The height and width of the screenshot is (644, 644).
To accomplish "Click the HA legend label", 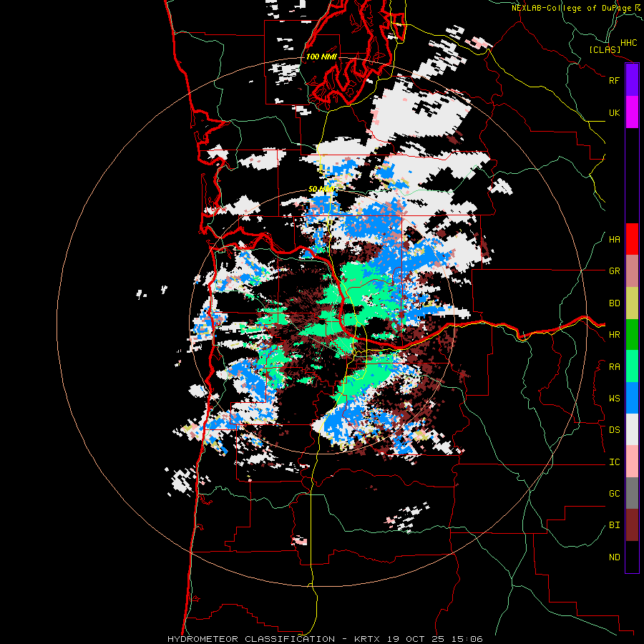I will tap(614, 240).
